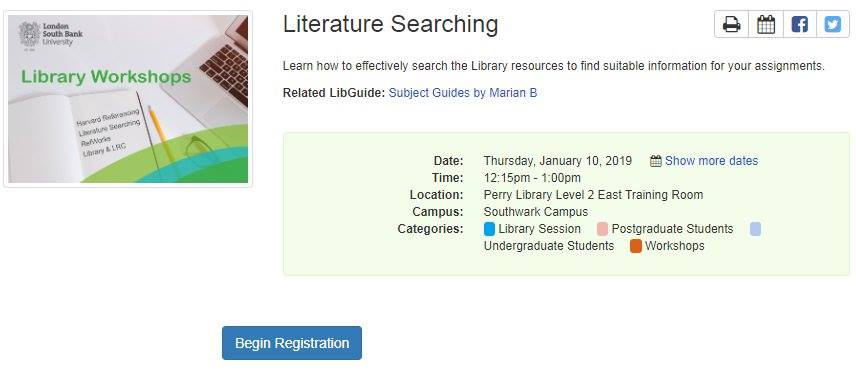
Task: Select the Postgraduate Students category label
Action: tap(672, 229)
